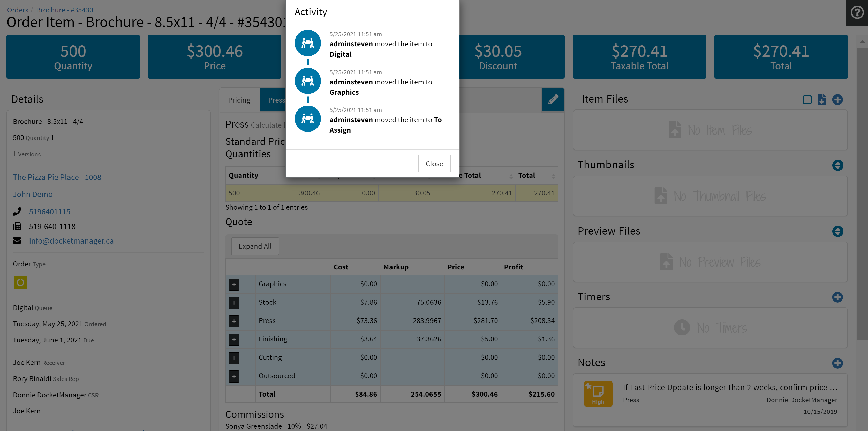Add a new item file
868x431 pixels.
pyautogui.click(x=837, y=99)
